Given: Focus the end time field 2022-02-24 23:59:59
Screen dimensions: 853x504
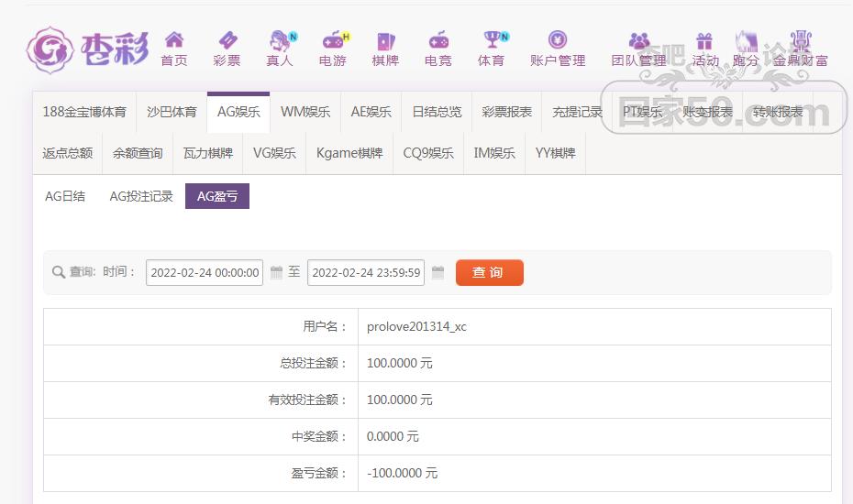Looking at the screenshot, I should [x=366, y=272].
